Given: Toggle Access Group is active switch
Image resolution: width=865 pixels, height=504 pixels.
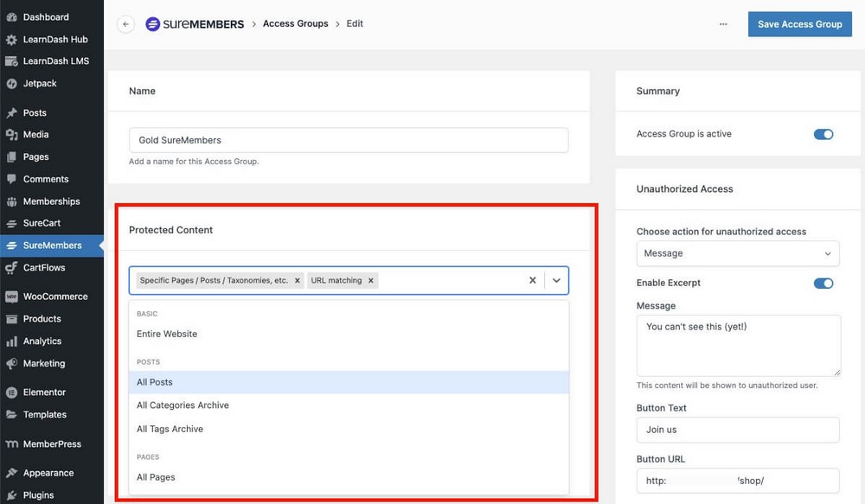Looking at the screenshot, I should click(x=823, y=135).
